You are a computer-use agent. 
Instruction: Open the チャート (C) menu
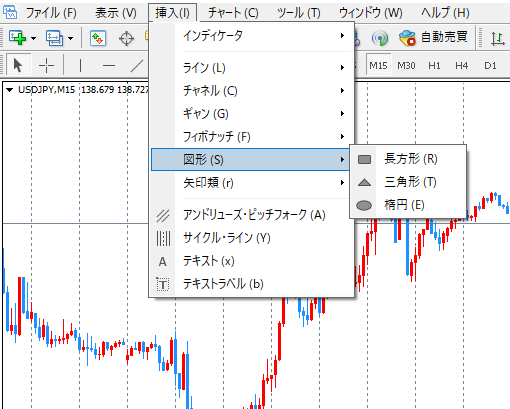[x=233, y=13]
